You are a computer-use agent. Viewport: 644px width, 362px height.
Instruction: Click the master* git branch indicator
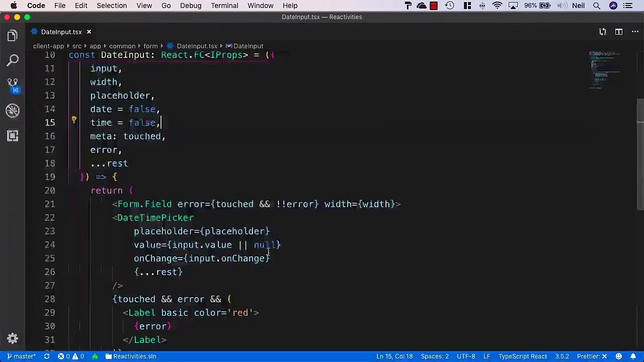coord(21,356)
